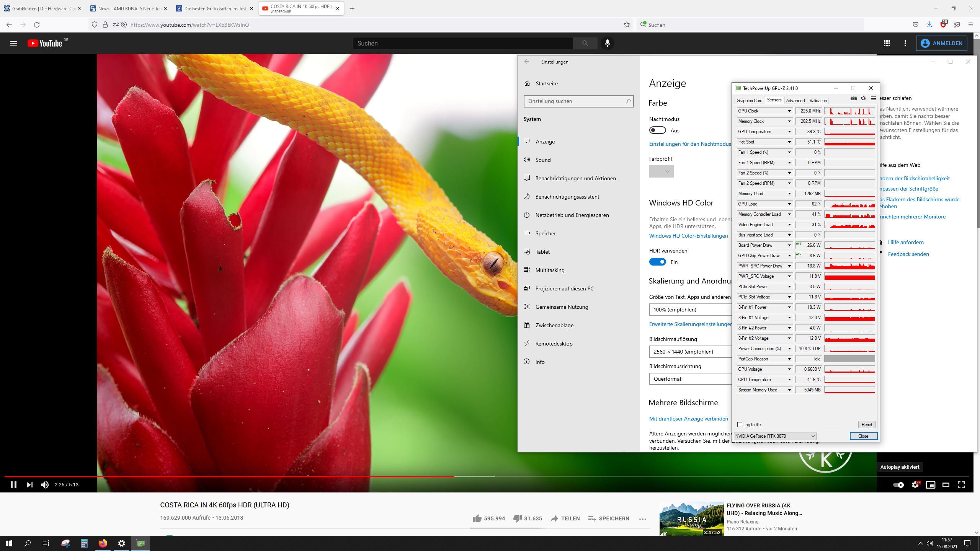Check the Log to file checkbox
The width and height of the screenshot is (980, 551).
(x=740, y=424)
